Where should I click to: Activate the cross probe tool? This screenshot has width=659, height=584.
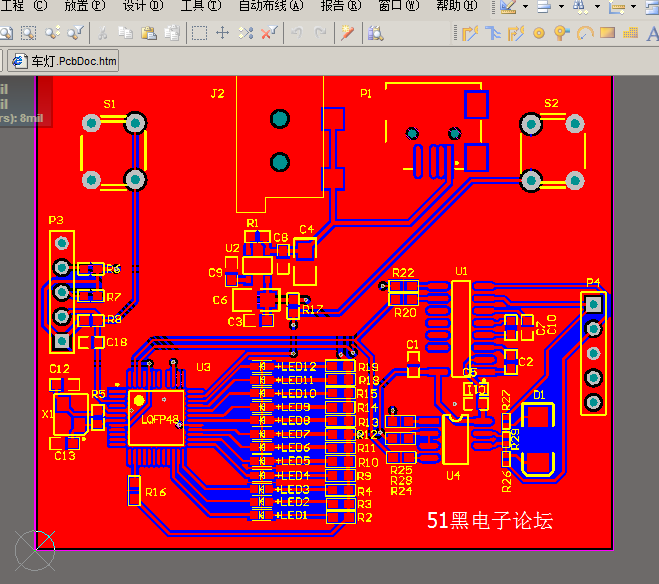[x=348, y=33]
